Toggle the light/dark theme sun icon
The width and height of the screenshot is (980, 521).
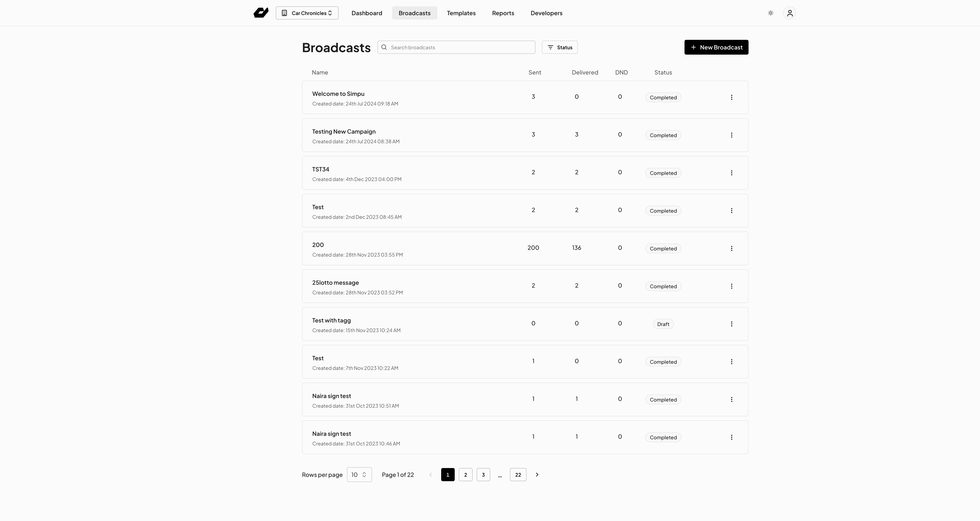pyautogui.click(x=770, y=13)
